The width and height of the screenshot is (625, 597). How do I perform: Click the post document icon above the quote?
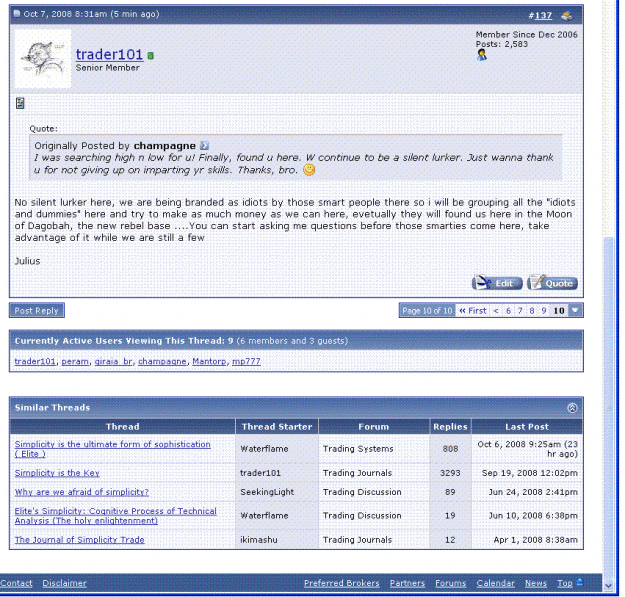pyautogui.click(x=20, y=103)
